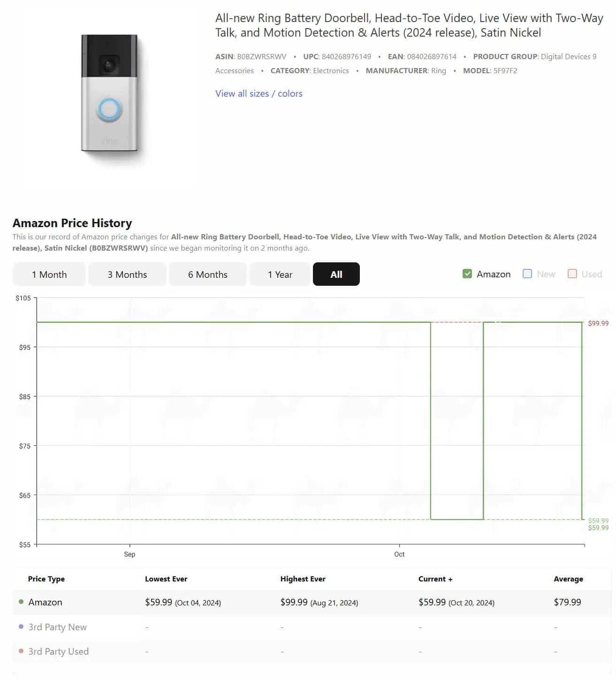The width and height of the screenshot is (616, 680).
Task: Choose the 1 Year range tab
Action: (280, 275)
